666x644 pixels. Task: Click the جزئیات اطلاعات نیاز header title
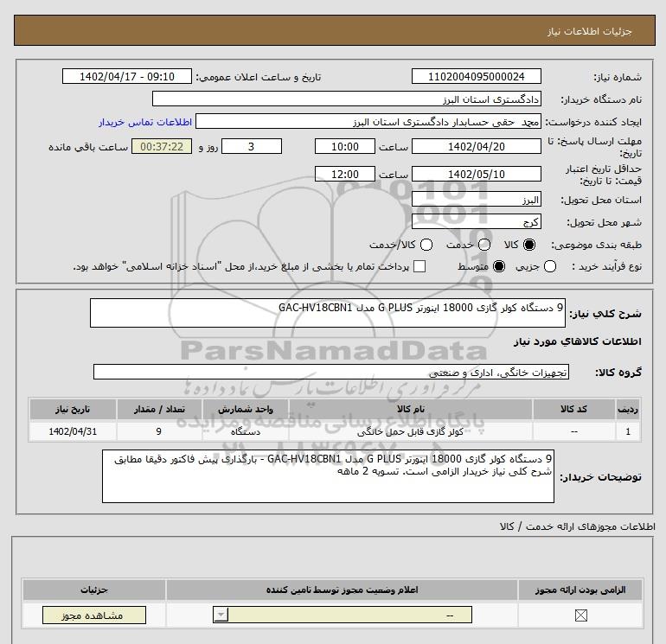[x=589, y=31]
